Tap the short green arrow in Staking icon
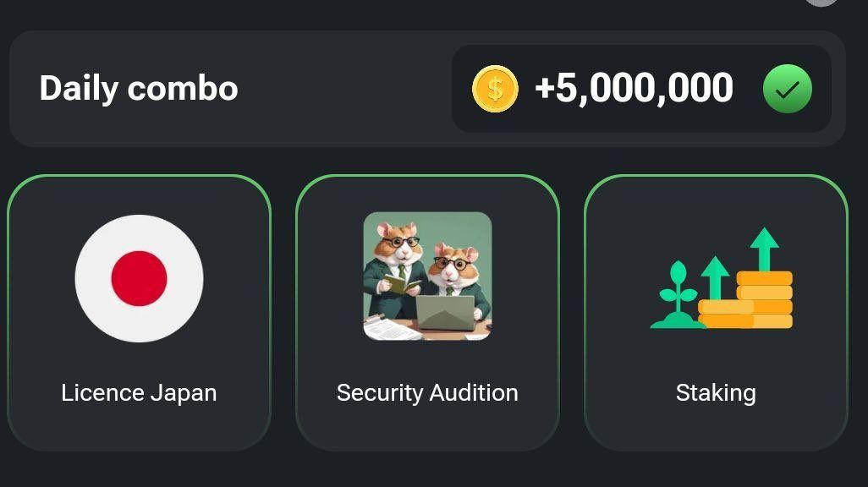This screenshot has width=868, height=487. pos(715,275)
